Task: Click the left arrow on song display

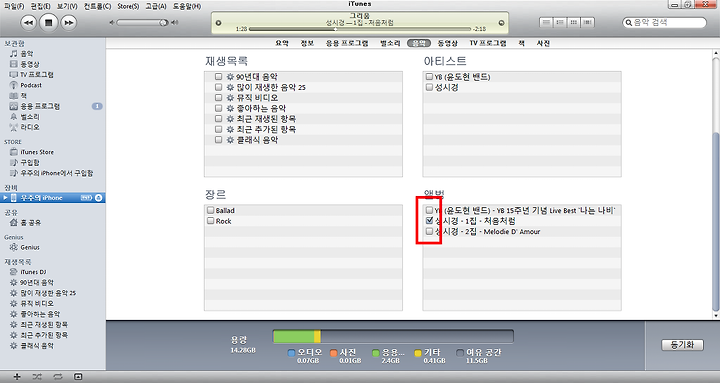Action: tap(219, 23)
